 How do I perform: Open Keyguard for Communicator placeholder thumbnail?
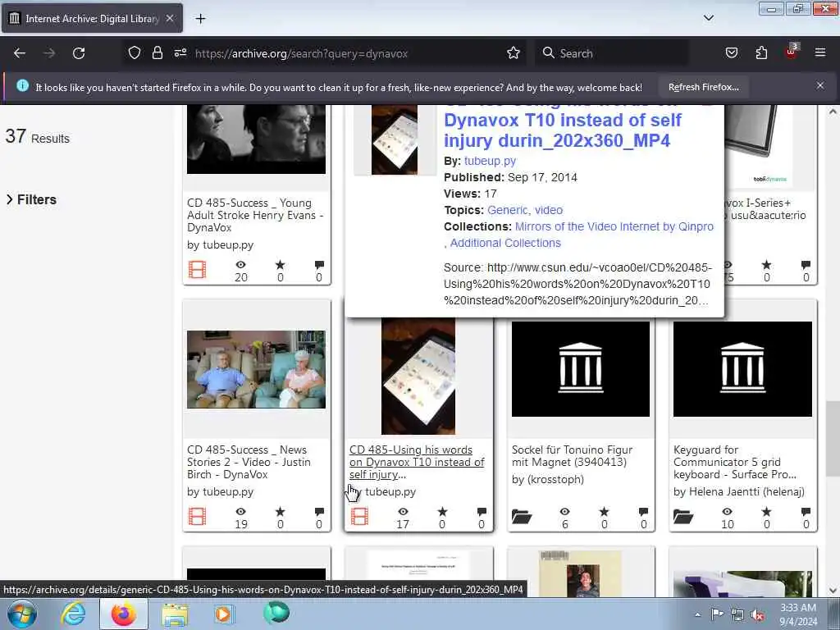coord(742,369)
